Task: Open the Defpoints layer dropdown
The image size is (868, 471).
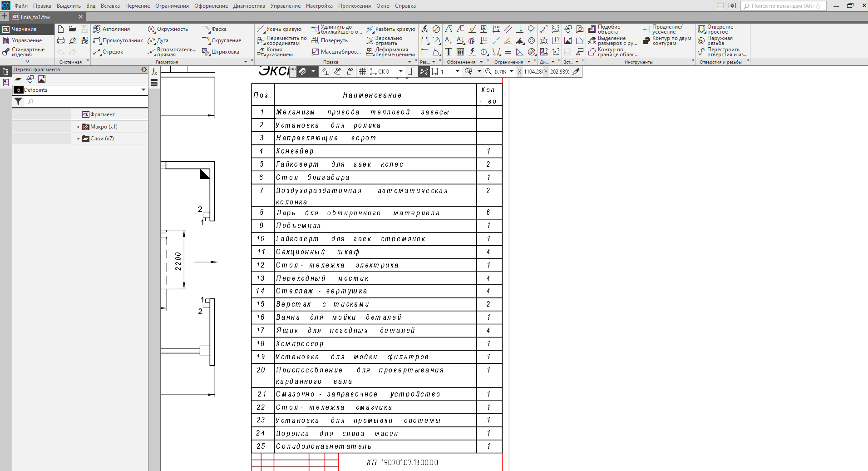Action: click(x=143, y=90)
